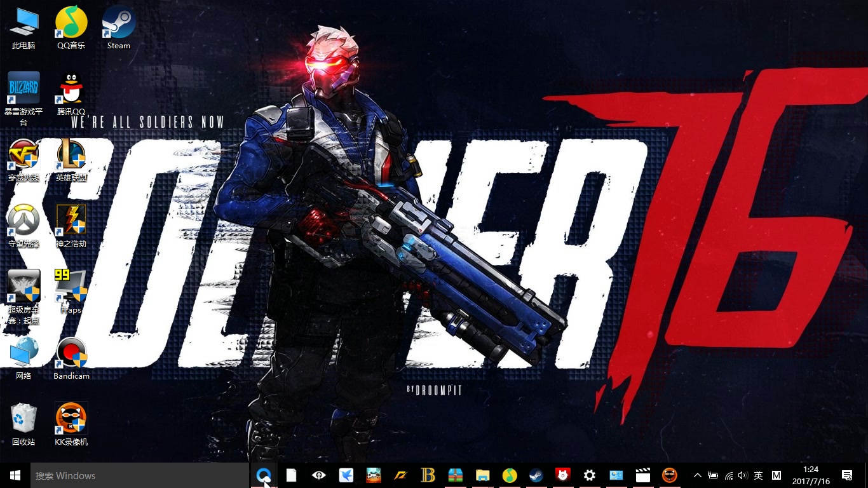Screen dimensions: 868x488
Task: Open the 穿越火线 CrossFire desktop shortcut
Action: 24,161
